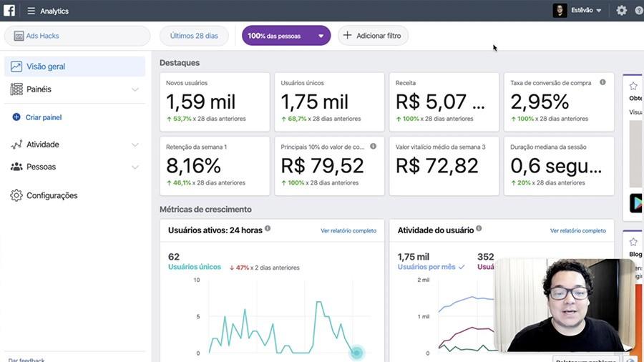
Task: Open the Duração mediana da sessão card
Action: [559, 166]
